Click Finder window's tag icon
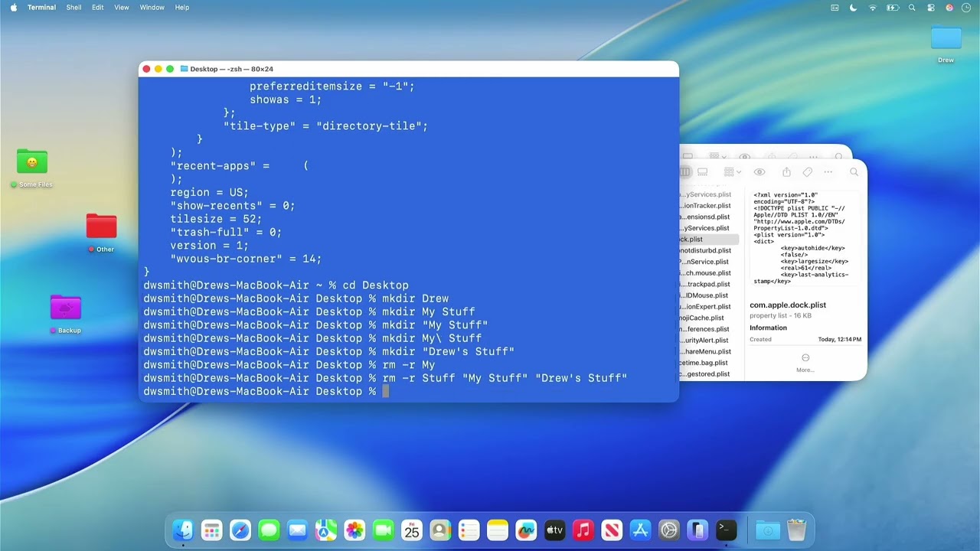The image size is (980, 551). tap(807, 172)
